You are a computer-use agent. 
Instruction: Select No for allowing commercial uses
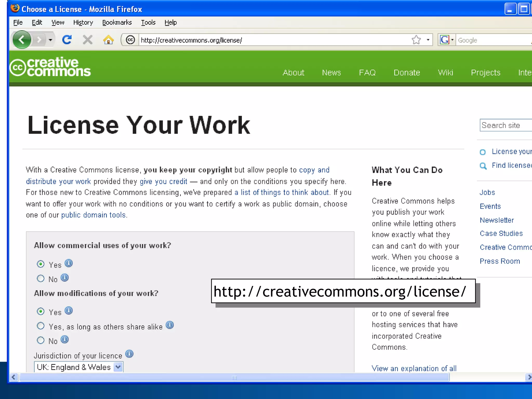(x=41, y=278)
